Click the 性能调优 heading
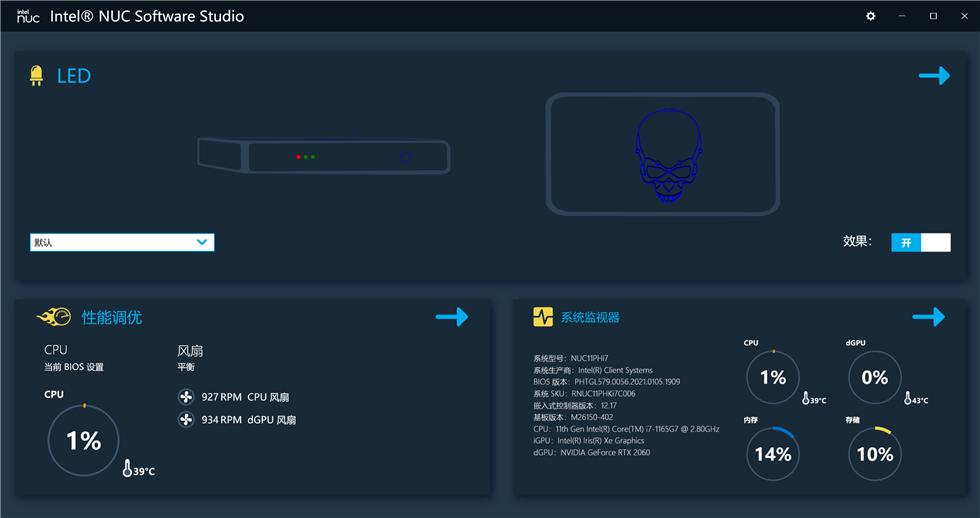 point(112,317)
